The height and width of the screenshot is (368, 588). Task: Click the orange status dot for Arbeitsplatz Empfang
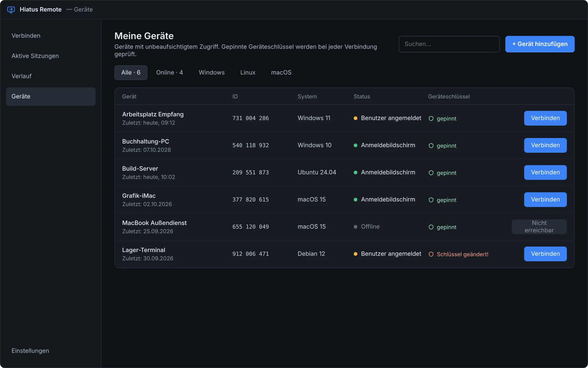pos(356,118)
